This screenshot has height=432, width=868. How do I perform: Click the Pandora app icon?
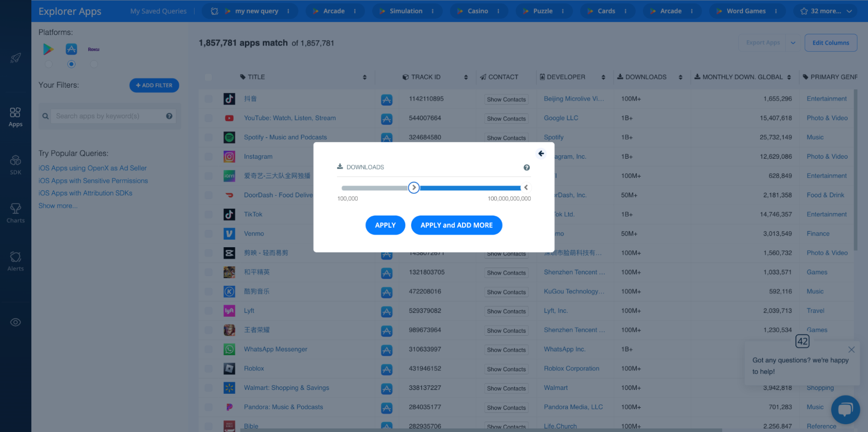[229, 407]
